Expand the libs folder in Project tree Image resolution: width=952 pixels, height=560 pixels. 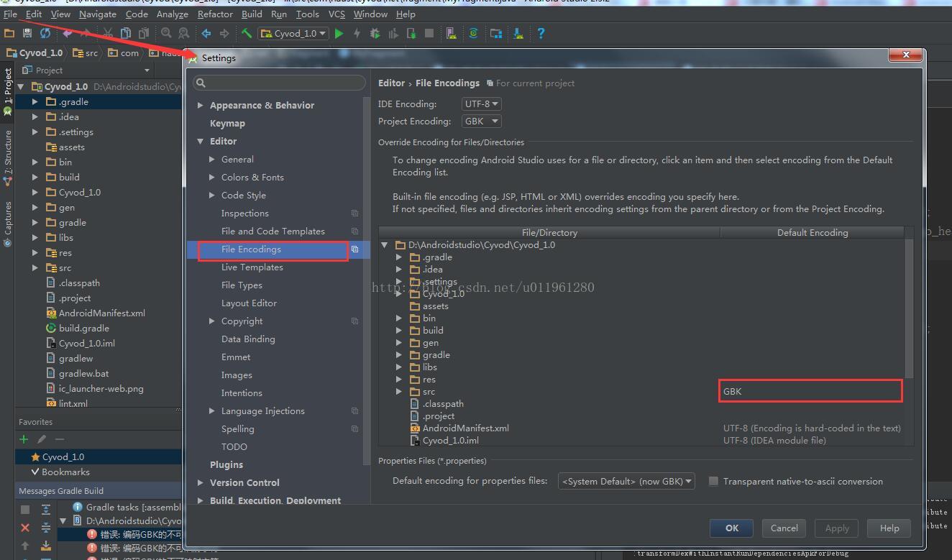[x=35, y=237]
